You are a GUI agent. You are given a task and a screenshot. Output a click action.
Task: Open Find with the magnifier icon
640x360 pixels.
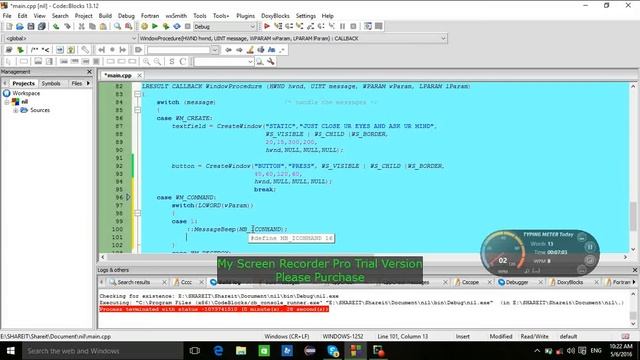pyautogui.click(x=118, y=27)
